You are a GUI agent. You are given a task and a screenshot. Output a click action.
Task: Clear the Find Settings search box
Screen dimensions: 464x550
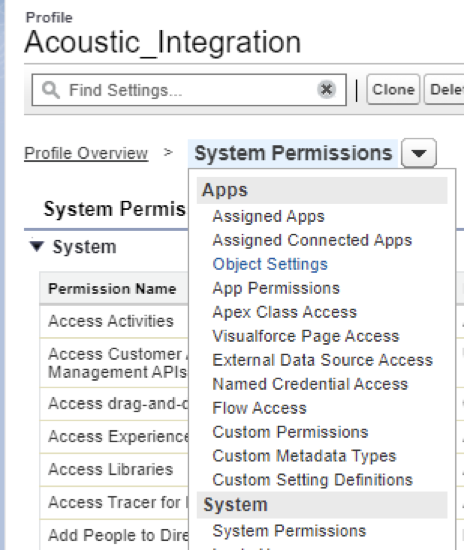pyautogui.click(x=326, y=89)
